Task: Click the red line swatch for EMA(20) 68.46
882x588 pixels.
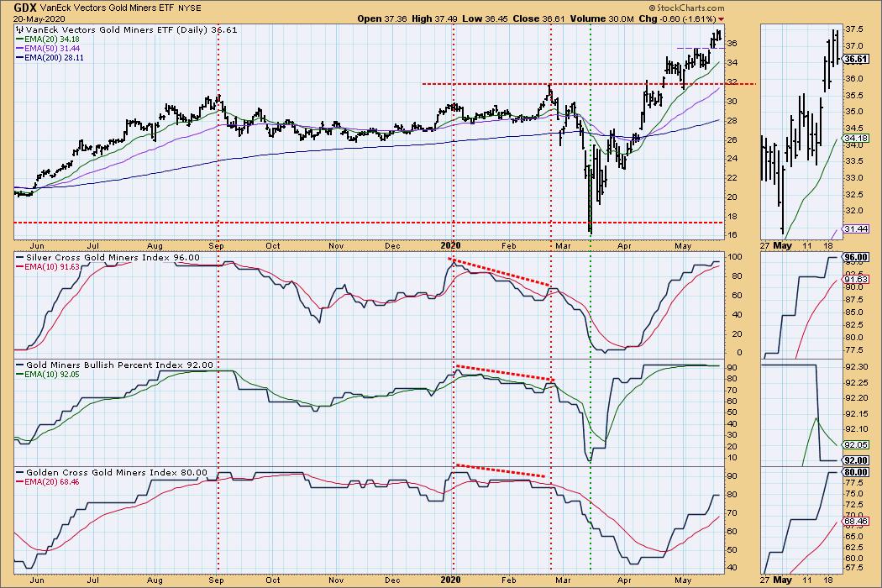Action: tap(19, 482)
